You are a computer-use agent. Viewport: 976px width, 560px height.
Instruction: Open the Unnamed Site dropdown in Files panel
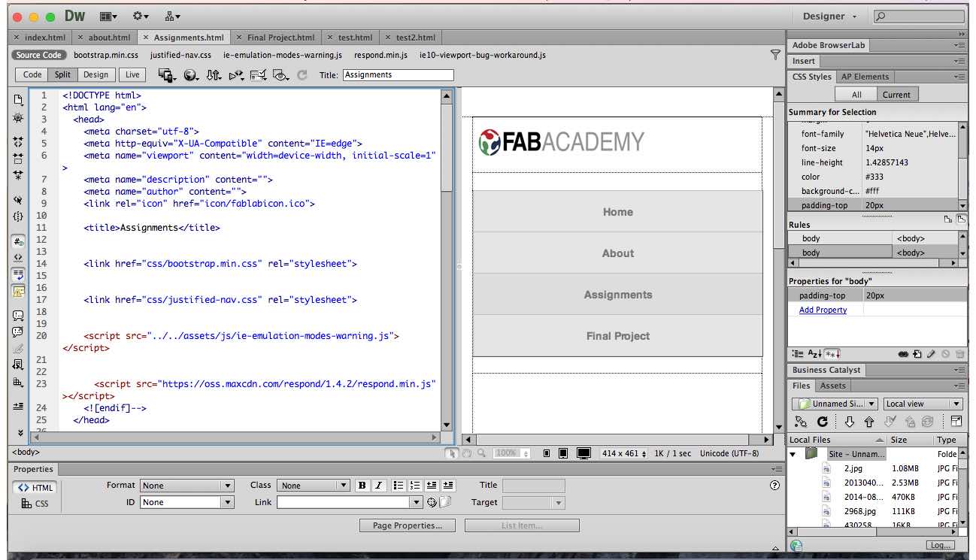[x=835, y=404]
